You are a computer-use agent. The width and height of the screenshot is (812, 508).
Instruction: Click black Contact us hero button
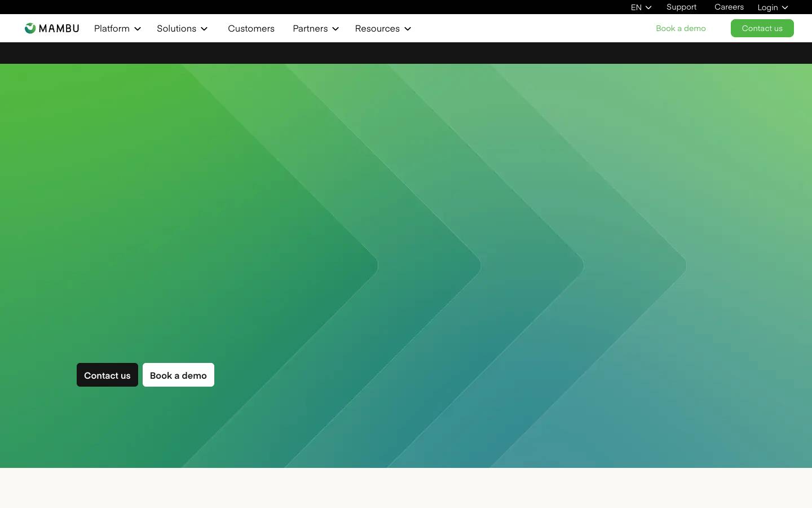[x=107, y=375]
